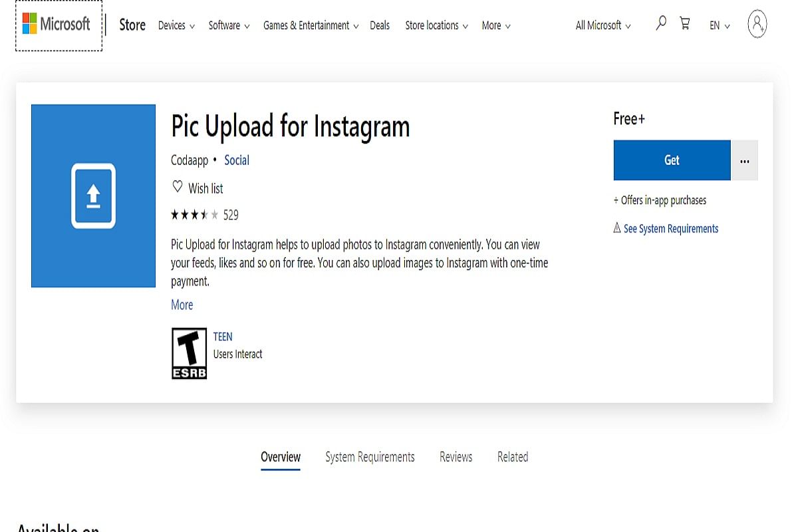Click the Users Interact text

point(238,354)
